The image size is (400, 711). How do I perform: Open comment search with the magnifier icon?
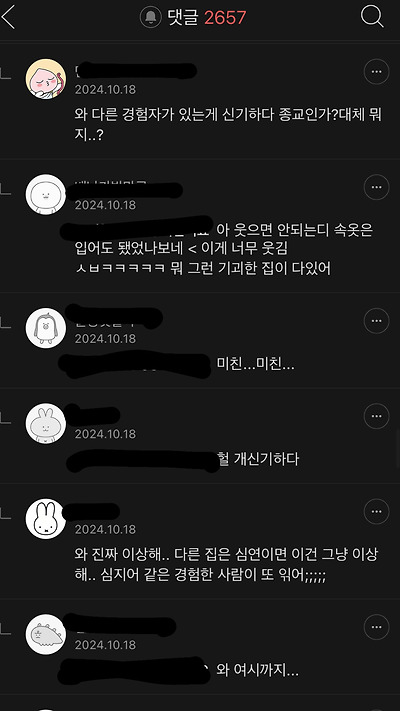372,17
